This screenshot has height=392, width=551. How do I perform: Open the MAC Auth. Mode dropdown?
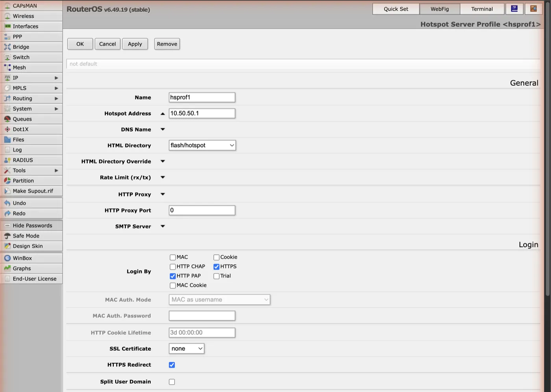coord(220,300)
